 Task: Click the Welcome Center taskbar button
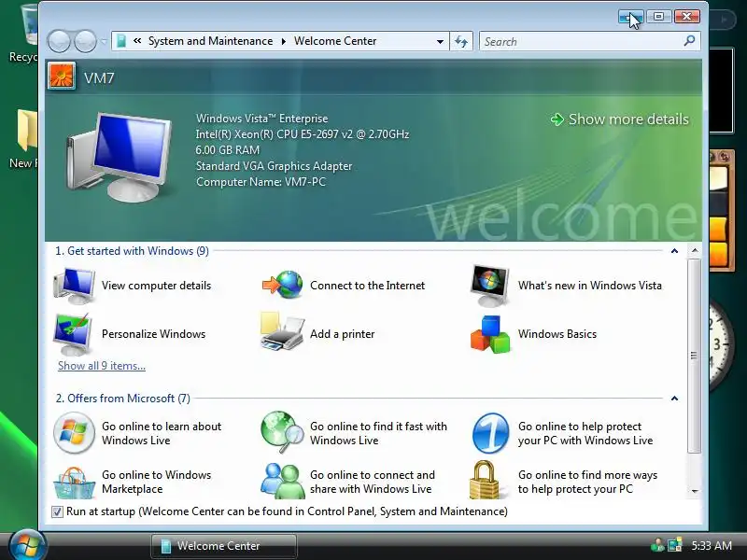click(224, 546)
